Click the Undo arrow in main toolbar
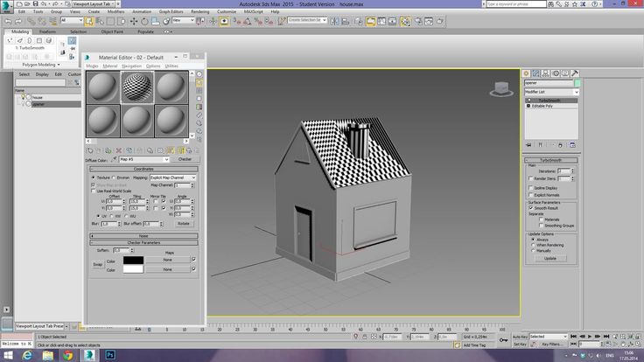Image resolution: width=644 pixels, height=362 pixels. [x=8, y=19]
